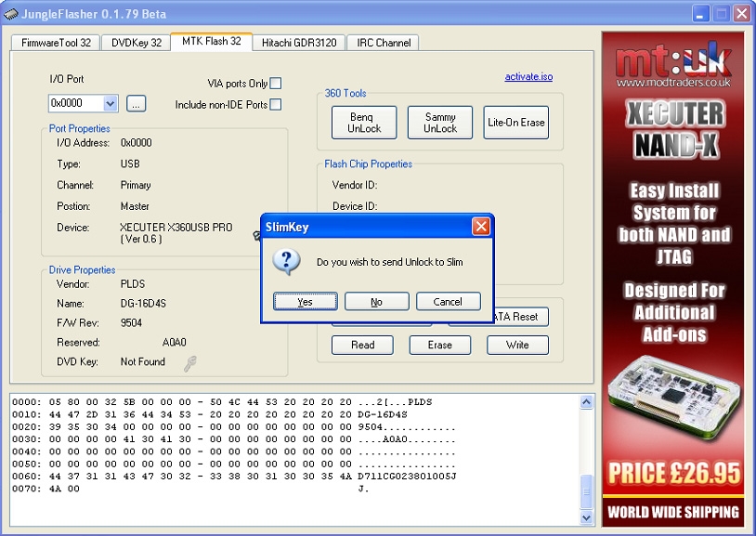The width and height of the screenshot is (756, 536).
Task: Click the ellipsis browse button
Action: 136,103
